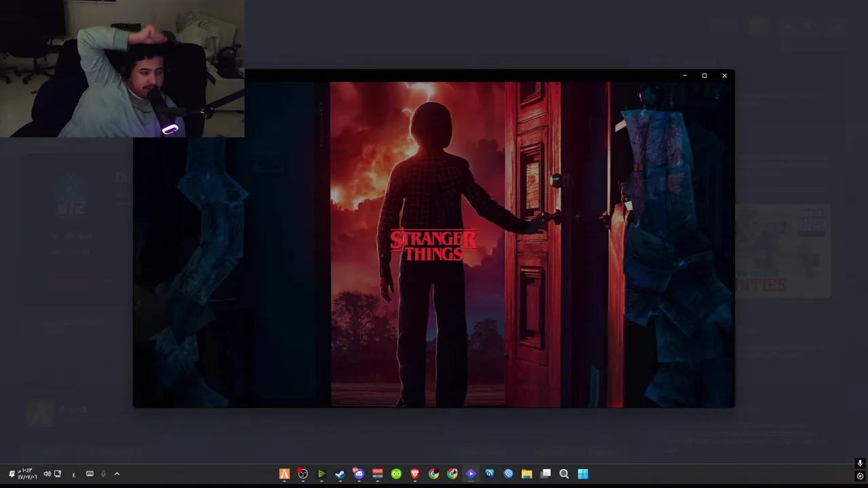Image resolution: width=868 pixels, height=488 pixels.
Task: Open Windows Search magnifier icon
Action: tap(564, 474)
